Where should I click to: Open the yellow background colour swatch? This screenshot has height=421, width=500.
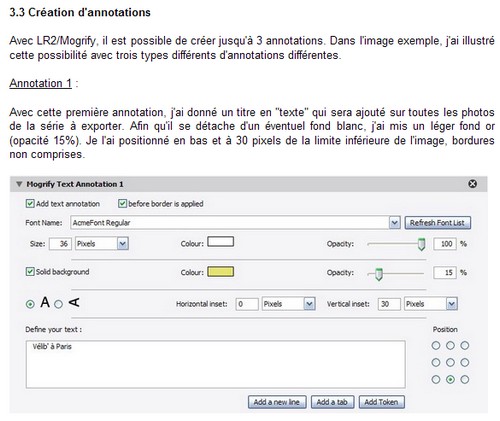point(221,272)
